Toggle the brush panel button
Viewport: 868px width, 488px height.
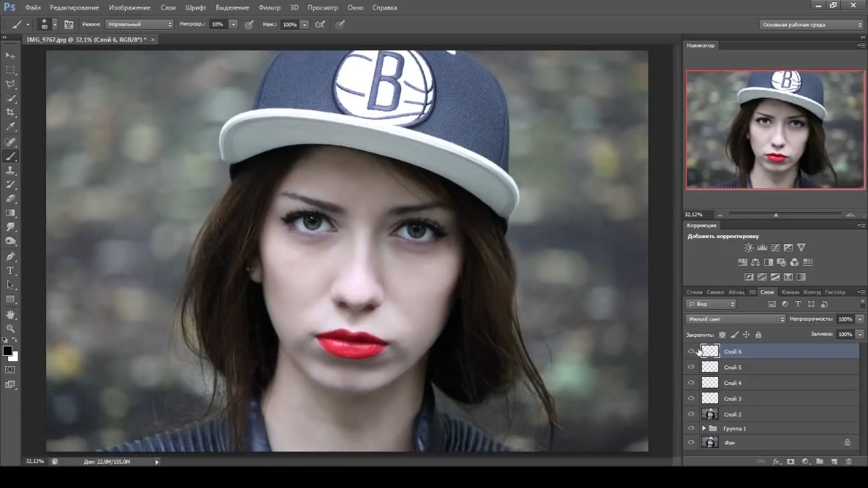(x=68, y=24)
